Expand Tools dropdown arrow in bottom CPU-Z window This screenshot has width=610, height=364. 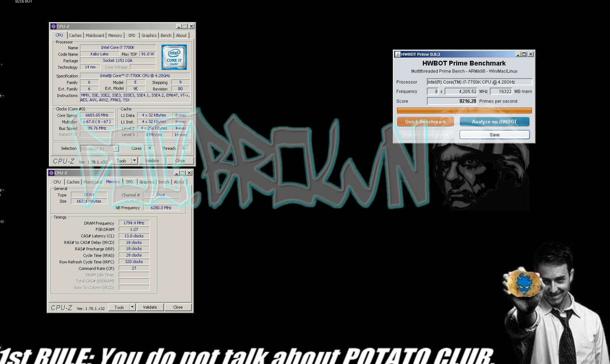click(132, 307)
